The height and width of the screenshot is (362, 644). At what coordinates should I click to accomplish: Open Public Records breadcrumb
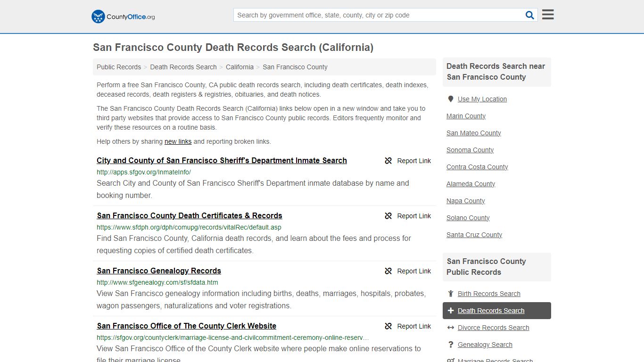[119, 67]
